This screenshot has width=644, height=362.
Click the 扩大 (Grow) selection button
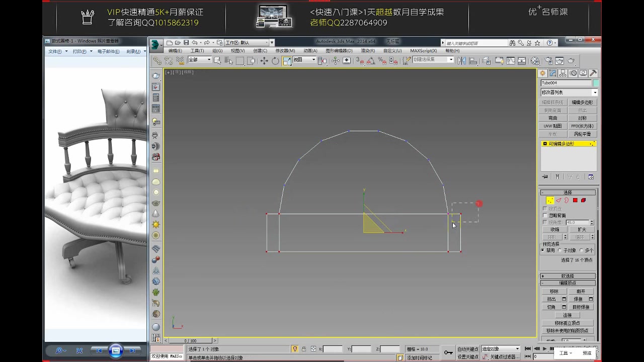[582, 229]
